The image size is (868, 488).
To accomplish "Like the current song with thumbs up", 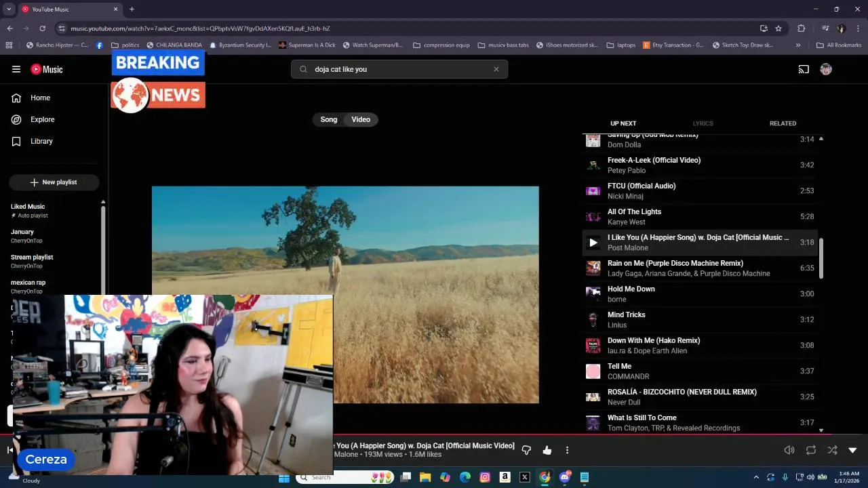I will 547,450.
